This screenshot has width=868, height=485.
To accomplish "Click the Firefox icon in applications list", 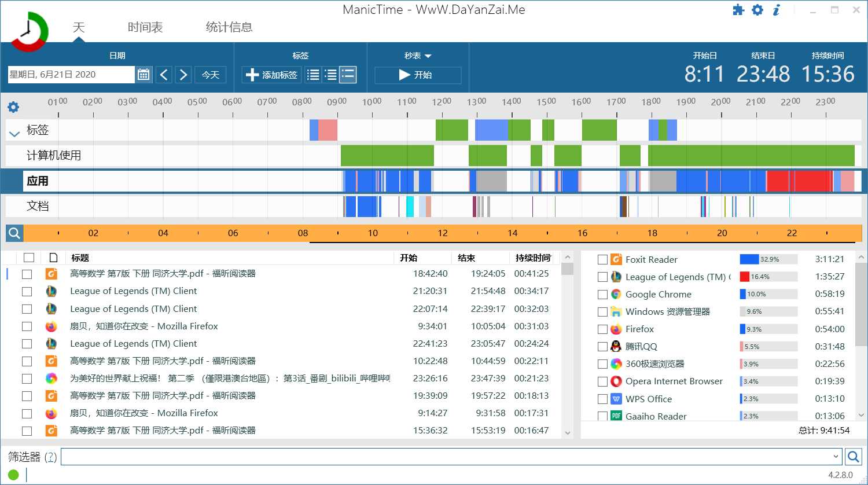I will (x=616, y=329).
